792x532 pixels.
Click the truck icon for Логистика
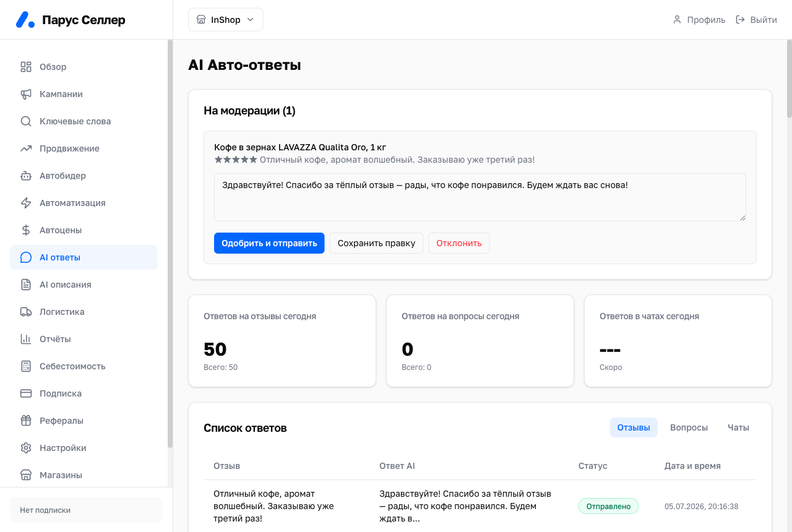(x=26, y=312)
